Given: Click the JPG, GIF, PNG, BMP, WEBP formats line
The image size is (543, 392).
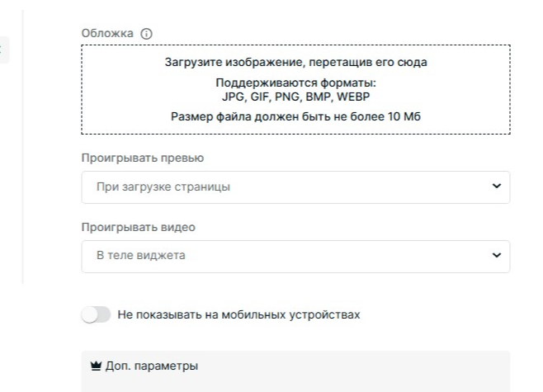Looking at the screenshot, I should (x=295, y=95).
